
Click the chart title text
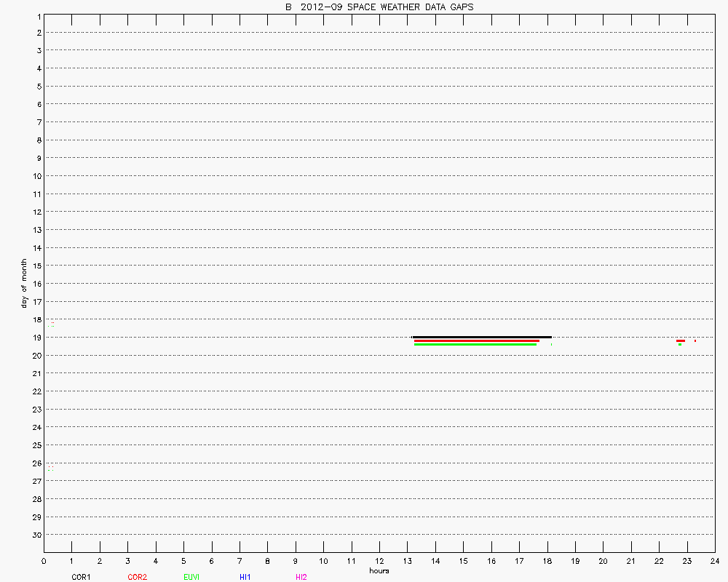point(379,7)
